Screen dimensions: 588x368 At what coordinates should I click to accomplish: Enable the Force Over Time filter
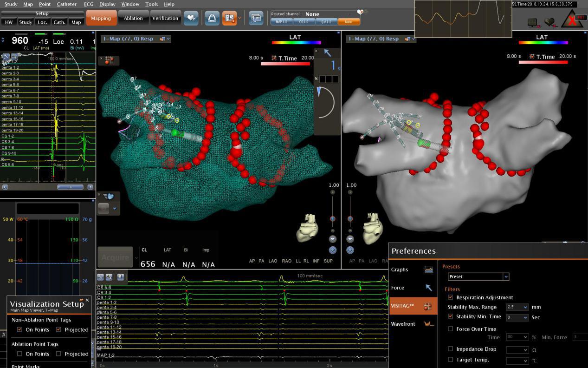tap(450, 329)
